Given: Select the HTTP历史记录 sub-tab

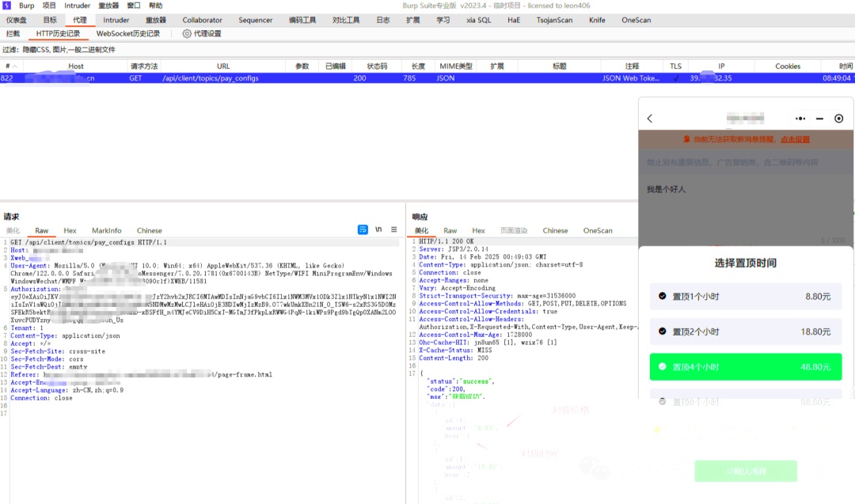Looking at the screenshot, I should pyautogui.click(x=58, y=34).
